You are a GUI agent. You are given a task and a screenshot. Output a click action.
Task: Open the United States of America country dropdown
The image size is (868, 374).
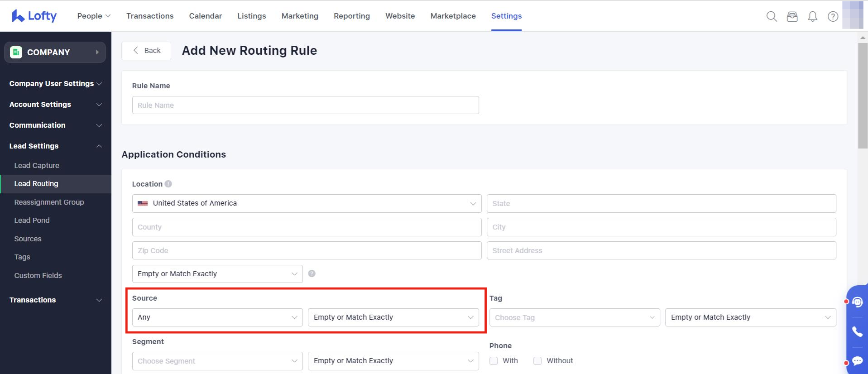[x=307, y=203]
